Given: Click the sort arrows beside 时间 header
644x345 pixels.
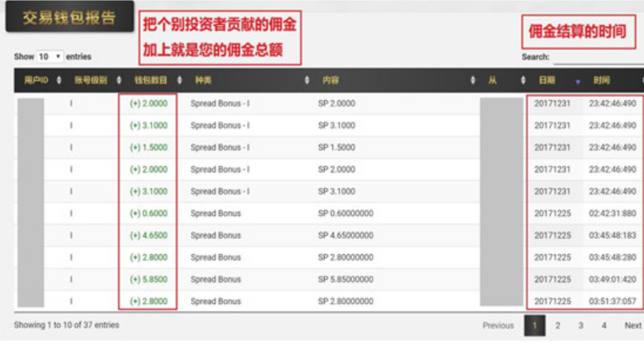Looking at the screenshot, I should click(x=641, y=81).
